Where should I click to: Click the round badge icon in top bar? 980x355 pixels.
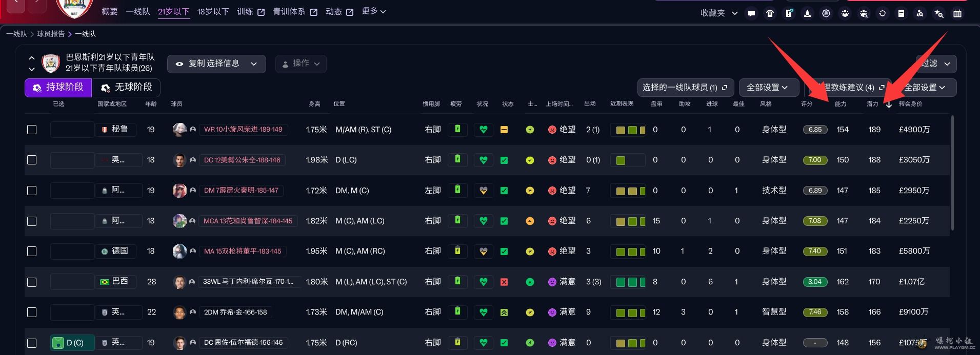pos(826,14)
